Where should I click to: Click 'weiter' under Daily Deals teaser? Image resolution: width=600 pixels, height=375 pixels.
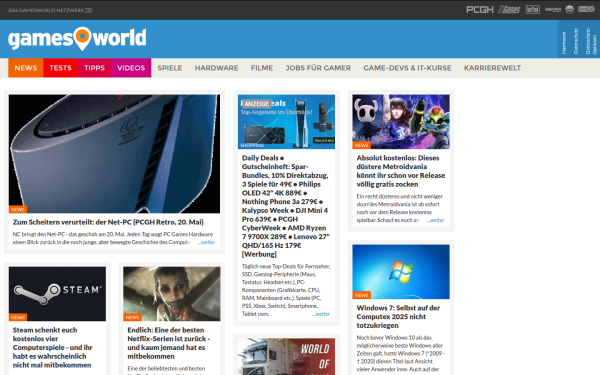[x=321, y=314]
